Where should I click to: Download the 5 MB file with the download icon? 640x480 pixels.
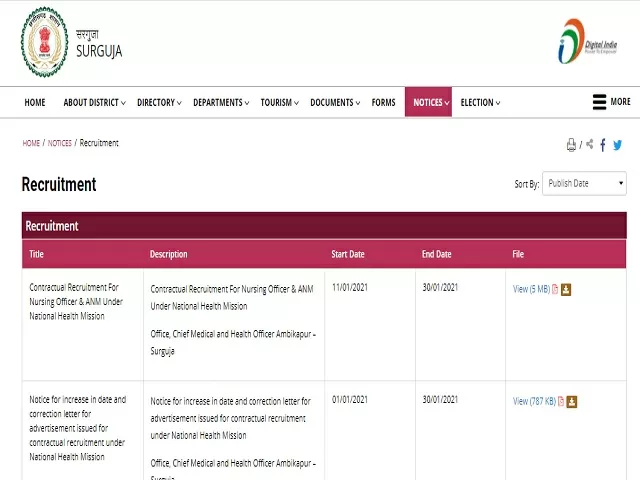[566, 290]
